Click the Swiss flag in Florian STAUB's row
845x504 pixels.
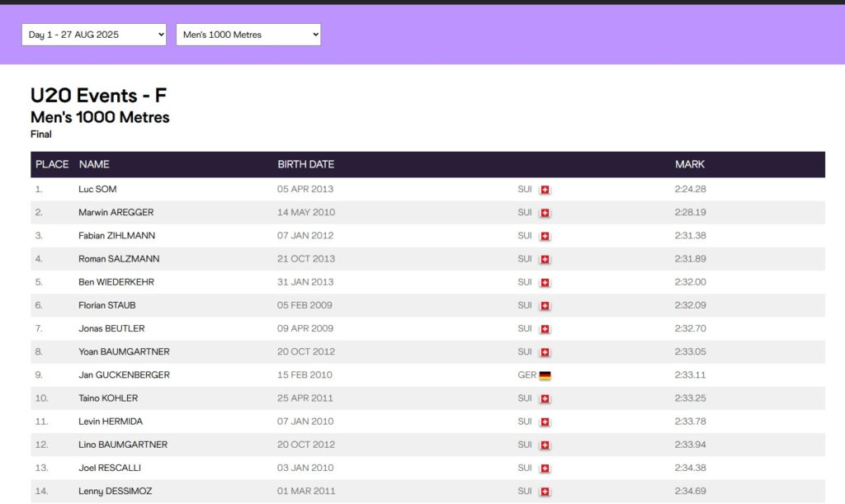coord(545,306)
